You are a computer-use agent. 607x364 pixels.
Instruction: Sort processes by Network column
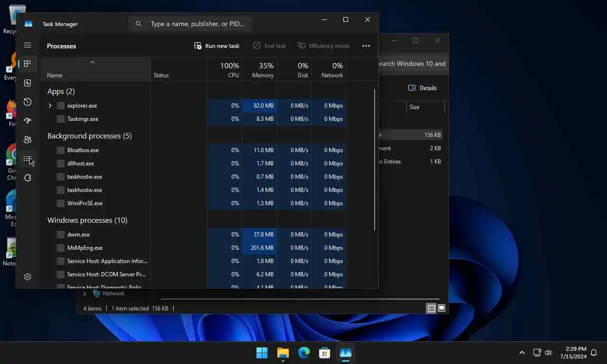329,69
